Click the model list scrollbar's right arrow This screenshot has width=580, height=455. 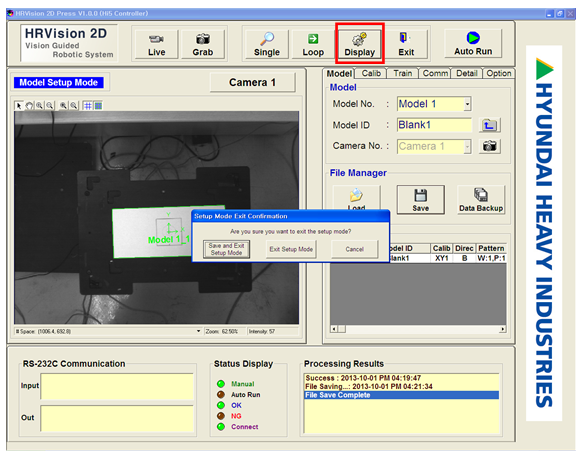point(503,329)
